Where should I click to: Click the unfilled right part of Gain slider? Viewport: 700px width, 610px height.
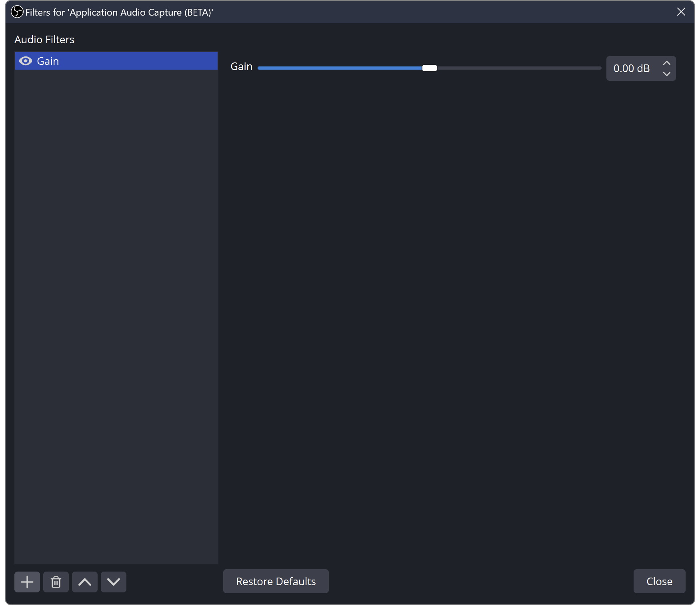pyautogui.click(x=520, y=68)
